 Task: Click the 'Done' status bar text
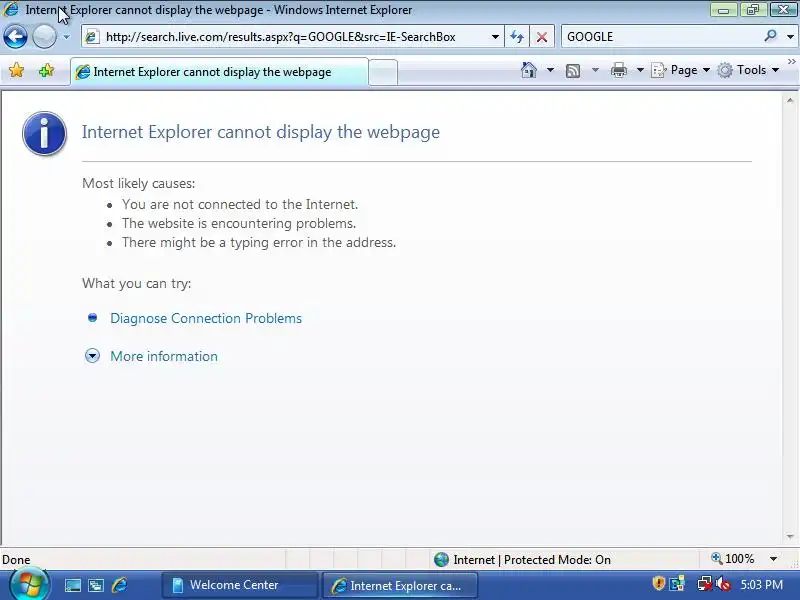16,560
